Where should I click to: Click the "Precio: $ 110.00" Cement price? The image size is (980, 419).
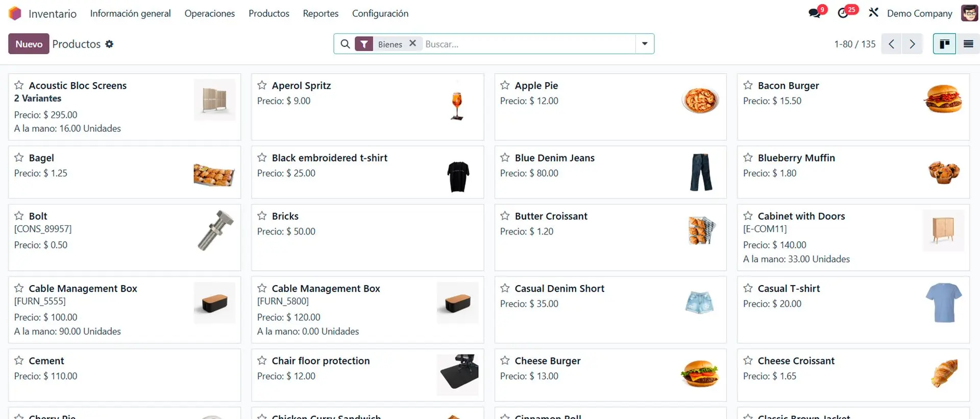(46, 376)
